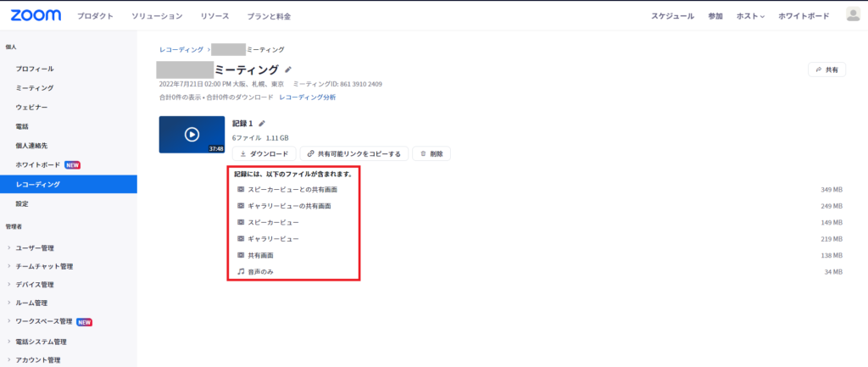Click the 共有 button at top right
The width and height of the screenshot is (868, 367).
point(826,70)
